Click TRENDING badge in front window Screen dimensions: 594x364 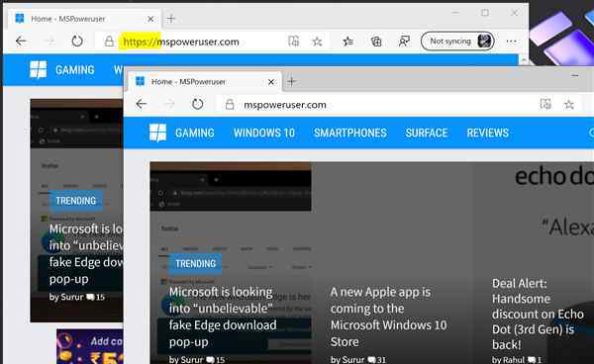195,264
